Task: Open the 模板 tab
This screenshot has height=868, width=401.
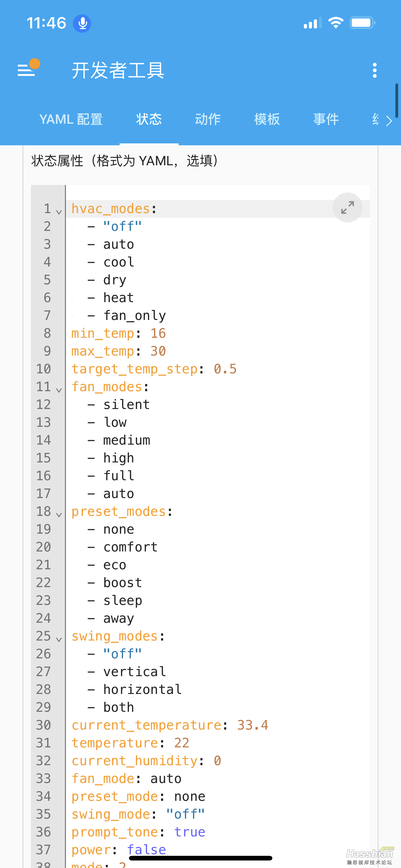Action: coord(267,119)
